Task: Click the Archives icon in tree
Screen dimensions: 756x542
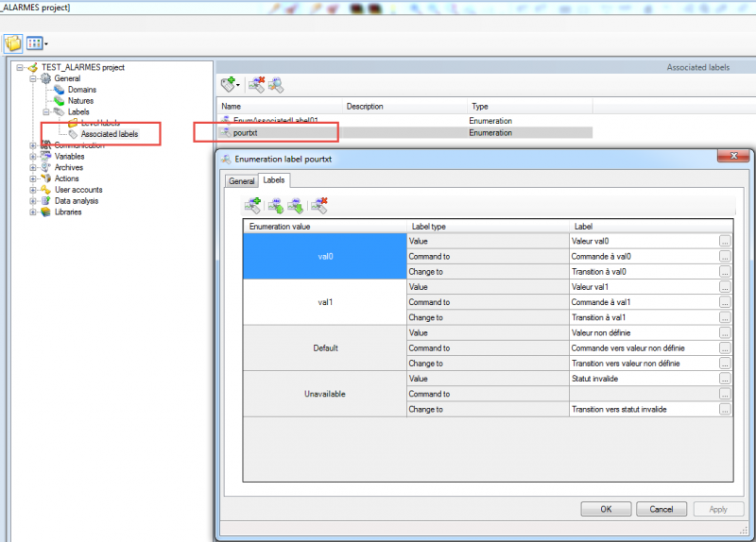Action: pos(45,167)
